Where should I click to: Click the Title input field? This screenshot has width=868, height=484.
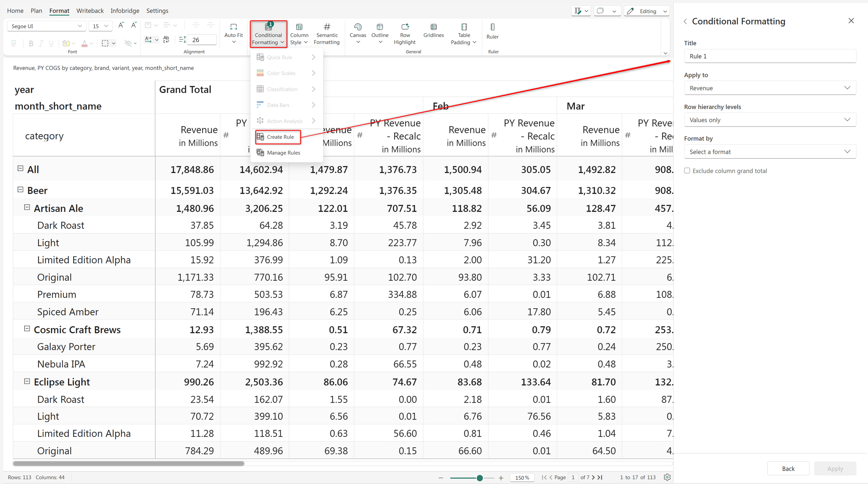770,56
